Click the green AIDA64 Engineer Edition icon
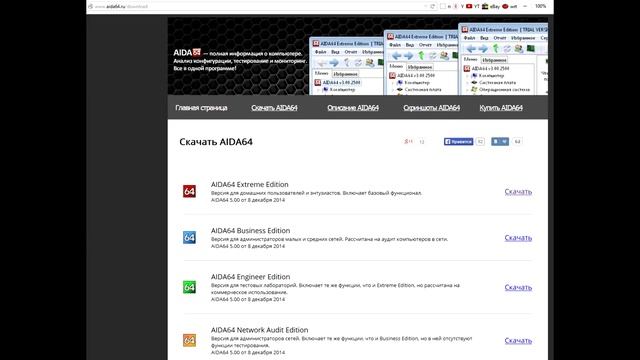 [x=189, y=287]
